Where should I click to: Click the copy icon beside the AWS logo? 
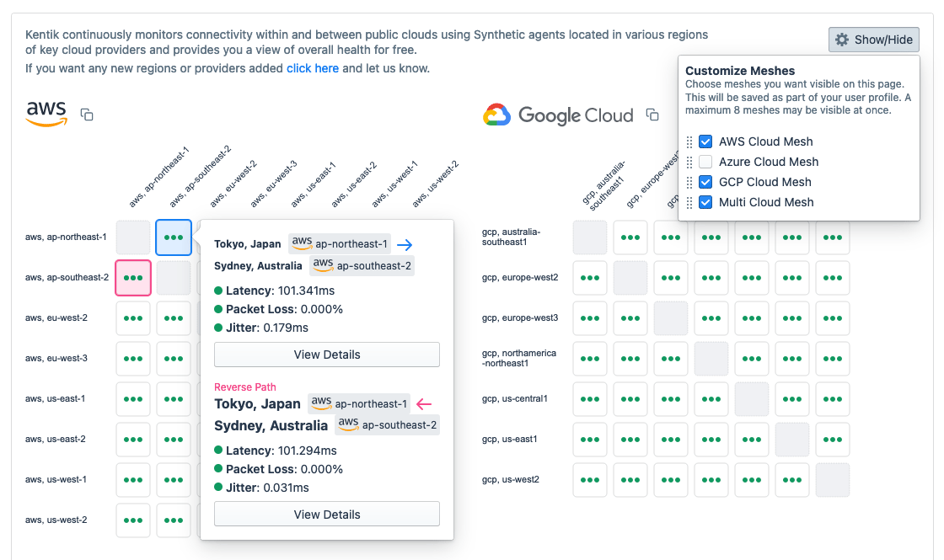pyautogui.click(x=87, y=115)
